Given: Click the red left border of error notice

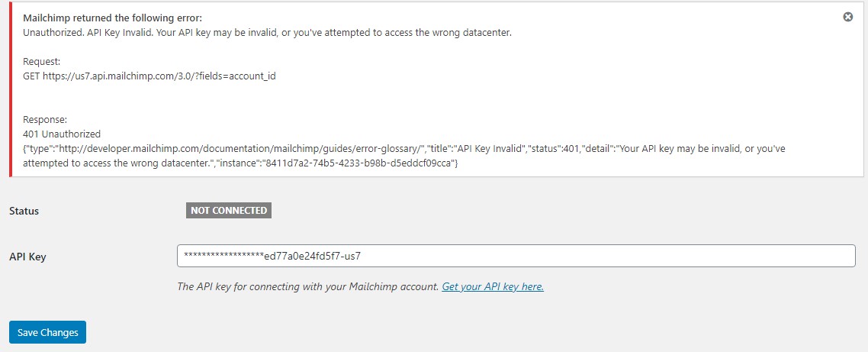Looking at the screenshot, I should (x=11, y=89).
